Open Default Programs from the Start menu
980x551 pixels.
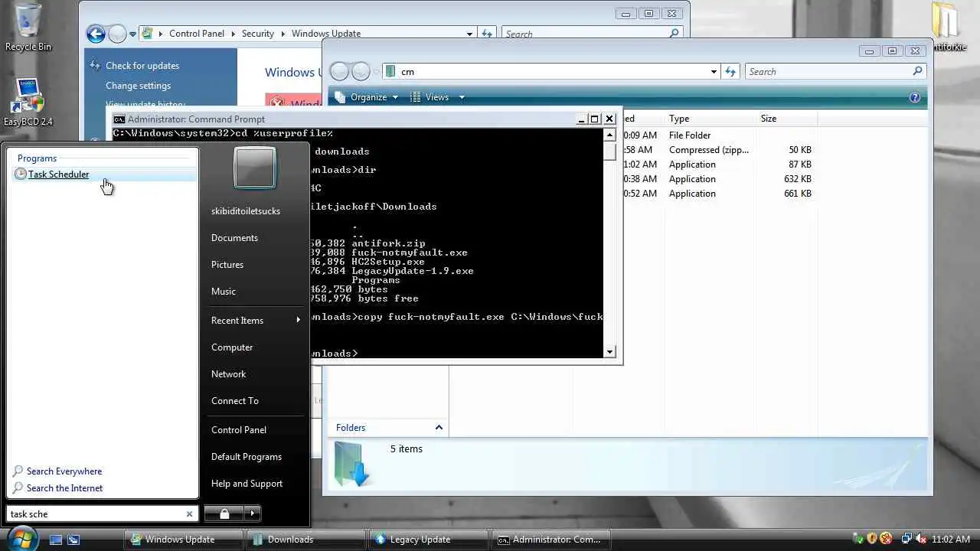pyautogui.click(x=247, y=457)
